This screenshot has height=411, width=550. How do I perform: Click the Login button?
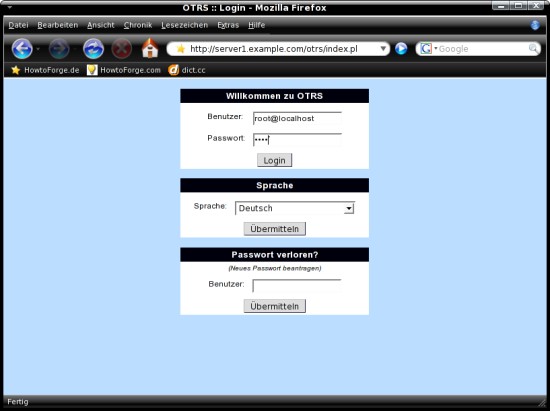coord(274,160)
